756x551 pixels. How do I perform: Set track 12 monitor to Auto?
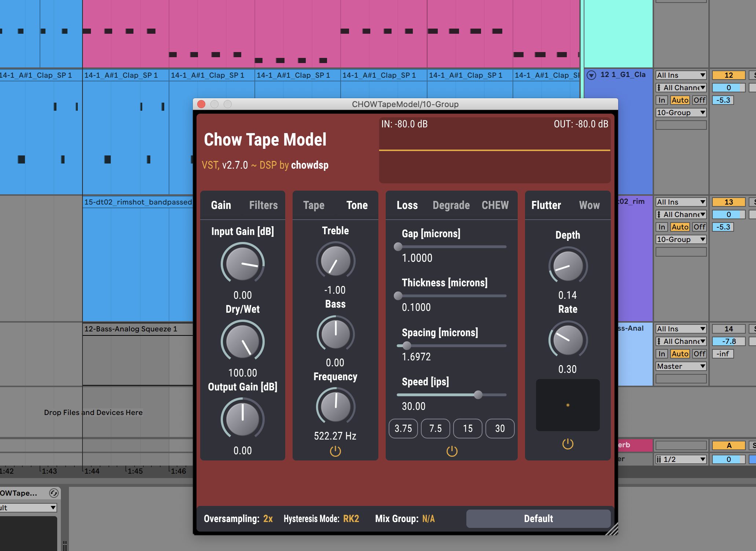point(680,100)
